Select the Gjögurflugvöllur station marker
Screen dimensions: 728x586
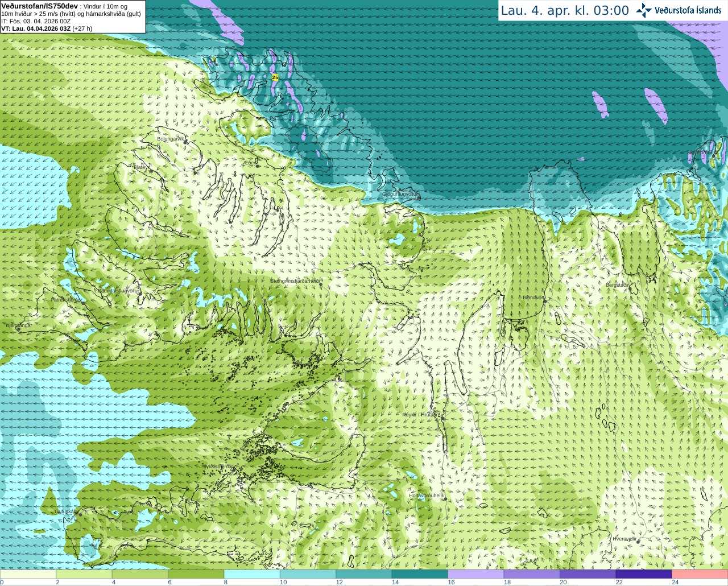[419, 197]
